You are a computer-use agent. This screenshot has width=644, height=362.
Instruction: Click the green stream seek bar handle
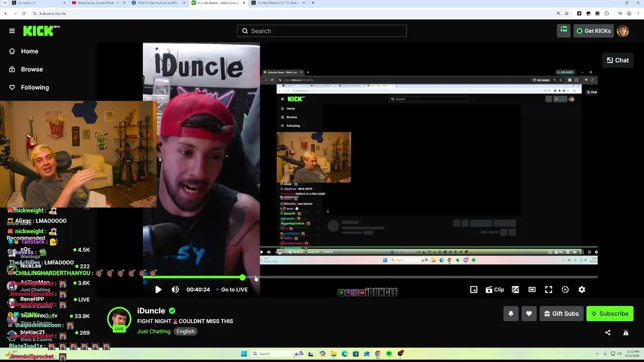tap(243, 277)
